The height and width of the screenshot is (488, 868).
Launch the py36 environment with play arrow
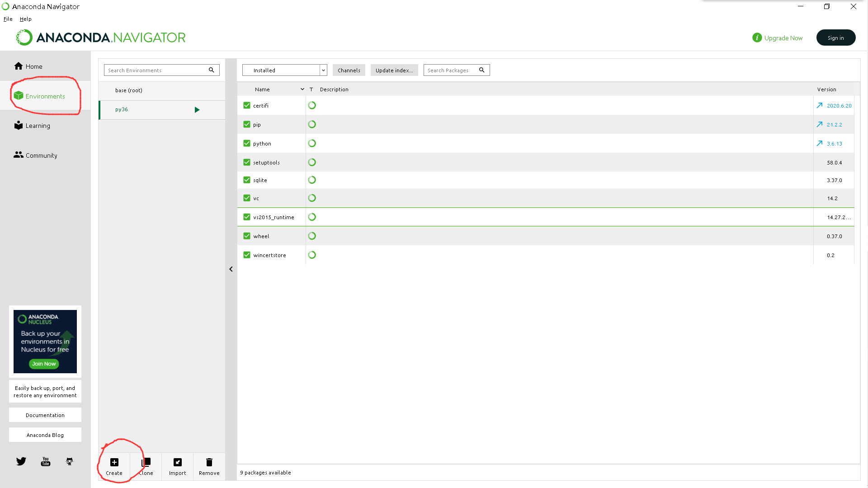click(197, 109)
